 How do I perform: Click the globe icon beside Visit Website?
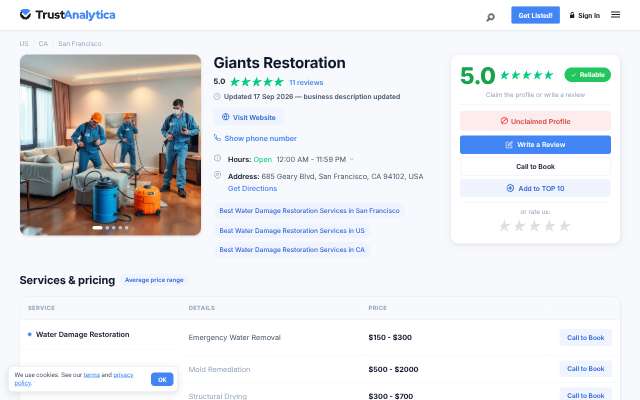(225, 117)
